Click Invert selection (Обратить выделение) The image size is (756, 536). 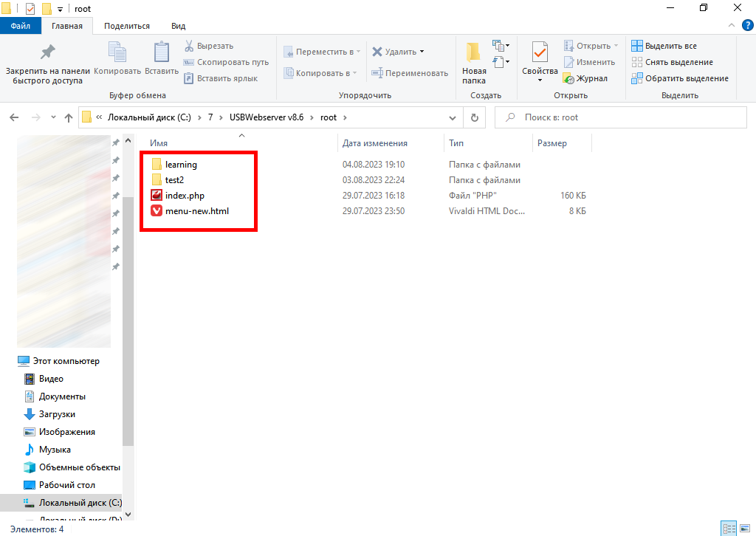679,78
